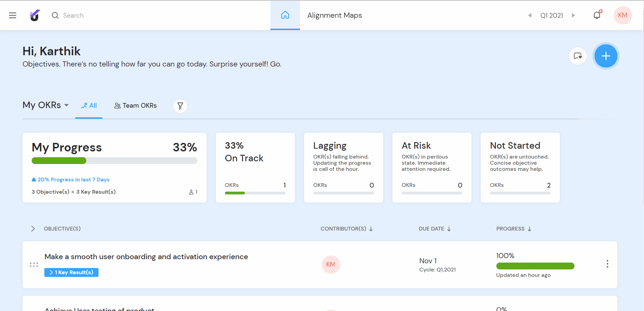Sort the list by Due Date

tap(449, 228)
